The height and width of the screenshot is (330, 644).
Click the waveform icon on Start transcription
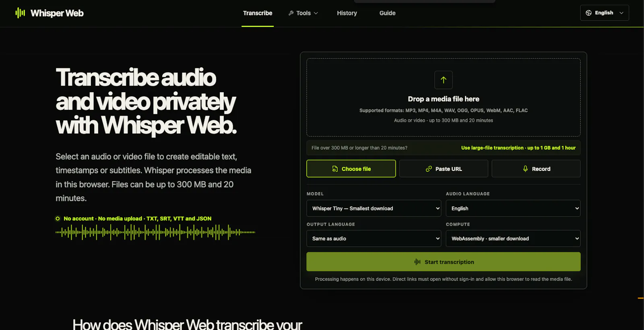417,262
